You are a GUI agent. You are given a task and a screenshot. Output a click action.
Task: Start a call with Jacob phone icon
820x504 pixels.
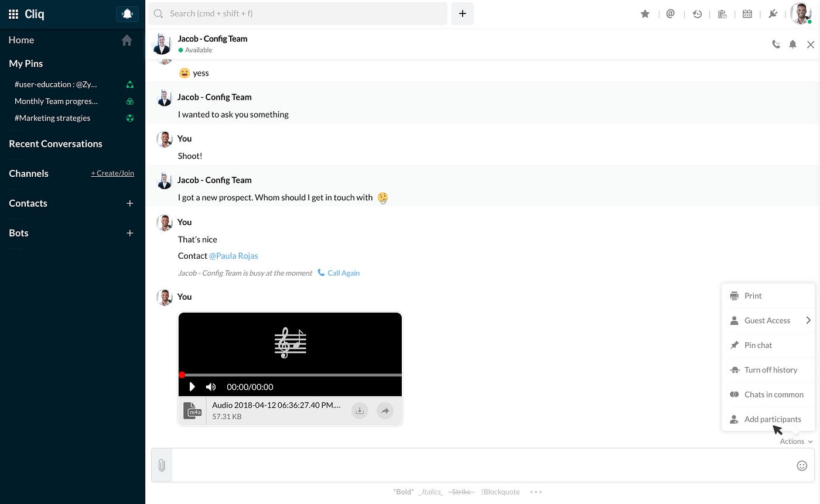coord(776,44)
